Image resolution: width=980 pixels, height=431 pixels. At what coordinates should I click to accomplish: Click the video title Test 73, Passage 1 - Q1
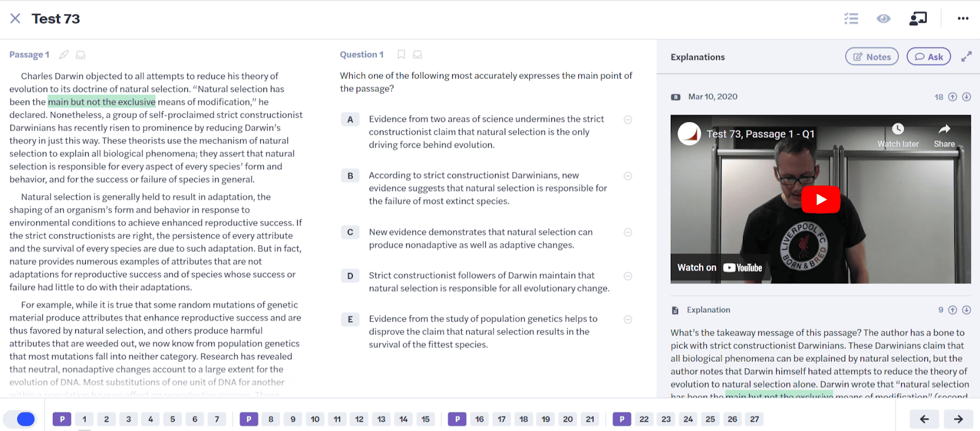click(760, 134)
